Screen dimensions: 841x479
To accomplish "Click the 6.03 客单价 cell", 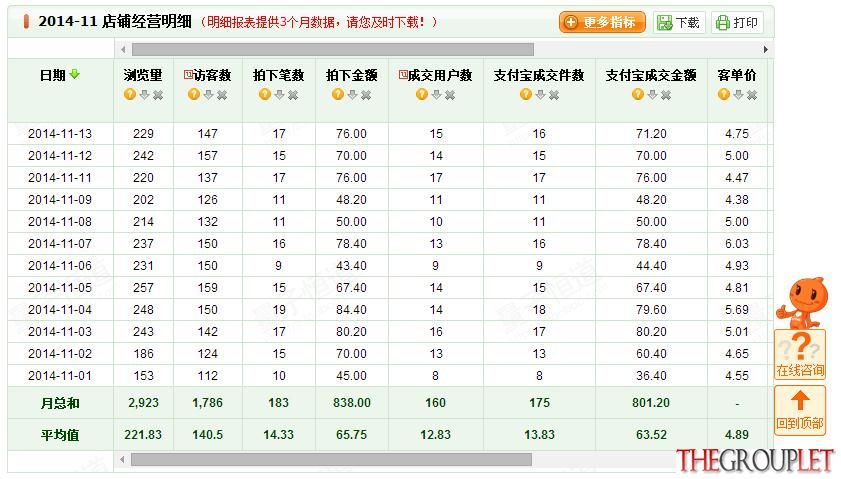I will (737, 244).
